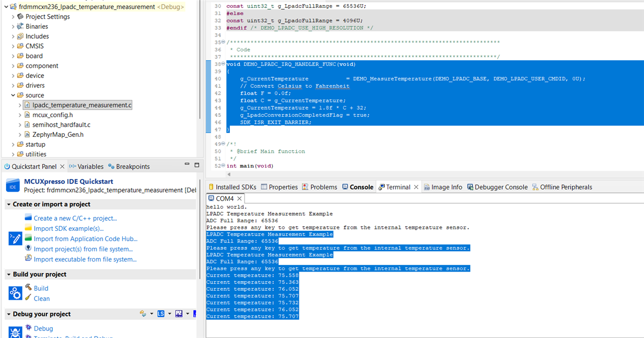Viewport: 644px width, 338px height.
Task: Fold the DEMO_LPADC_IRQ_HANDLER_FUNC function at line 38
Action: point(223,64)
